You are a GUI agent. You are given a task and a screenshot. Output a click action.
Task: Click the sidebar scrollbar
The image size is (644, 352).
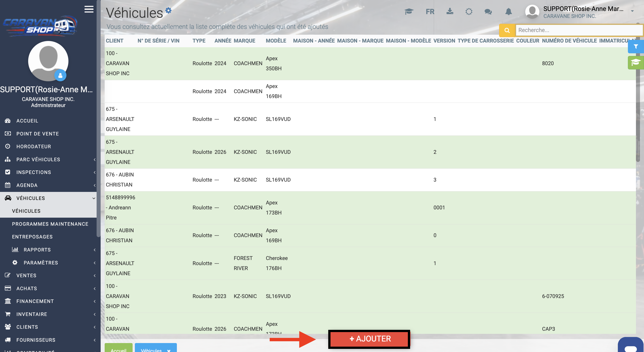click(98, 118)
